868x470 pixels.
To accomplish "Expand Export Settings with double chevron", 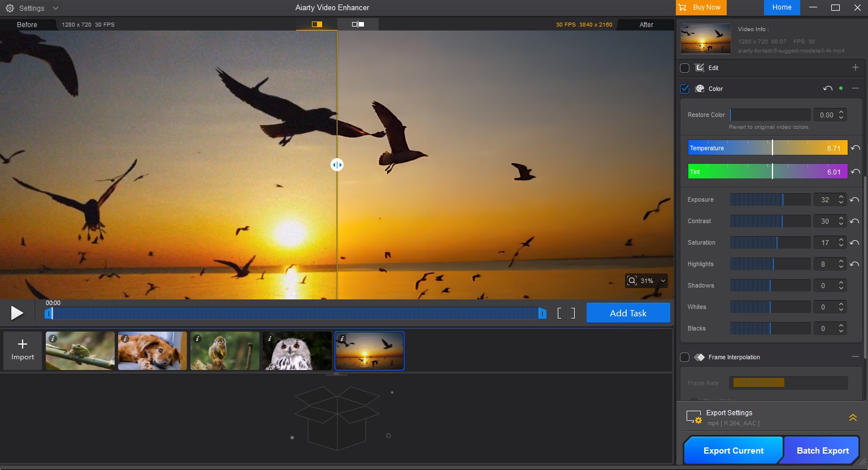I will [x=853, y=418].
